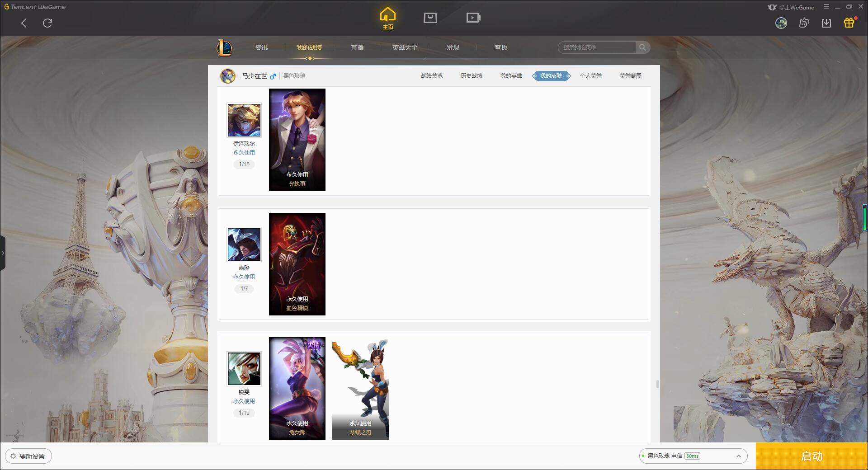Click the 30ms latency indicator

click(x=692, y=456)
